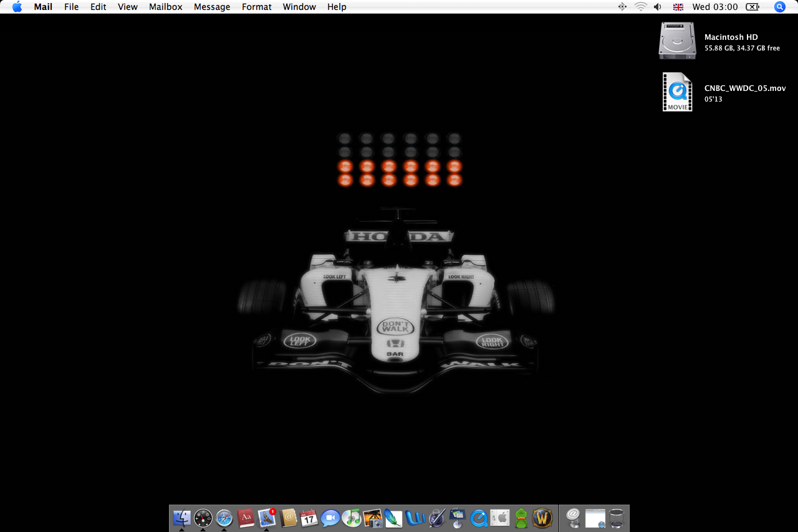Click the battery status icon
The width and height of the screenshot is (798, 532).
click(752, 7)
